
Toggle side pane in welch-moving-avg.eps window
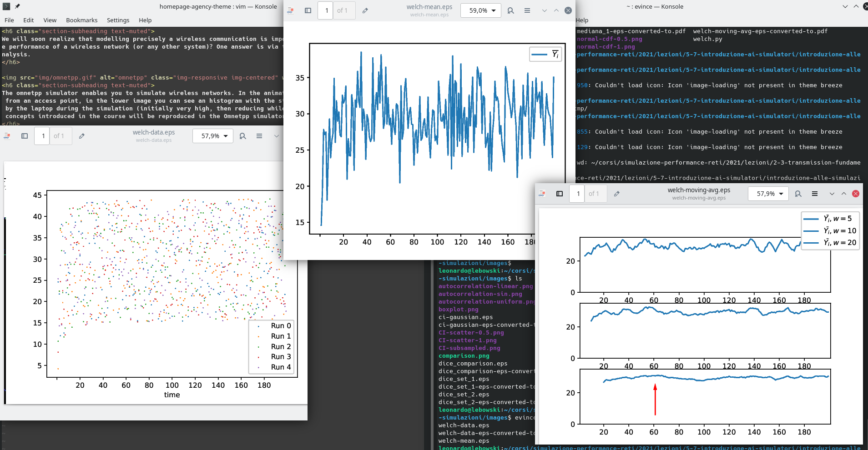point(560,194)
